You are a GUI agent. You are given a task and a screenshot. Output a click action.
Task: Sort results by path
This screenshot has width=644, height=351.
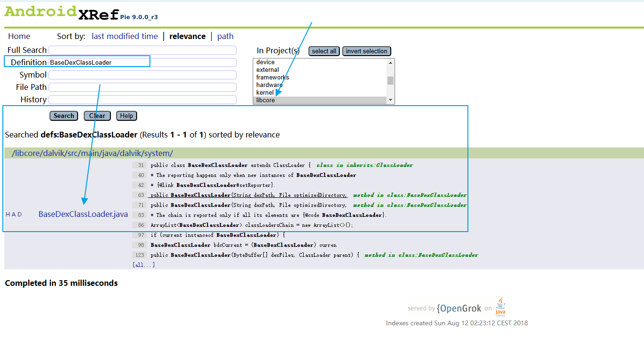click(226, 36)
